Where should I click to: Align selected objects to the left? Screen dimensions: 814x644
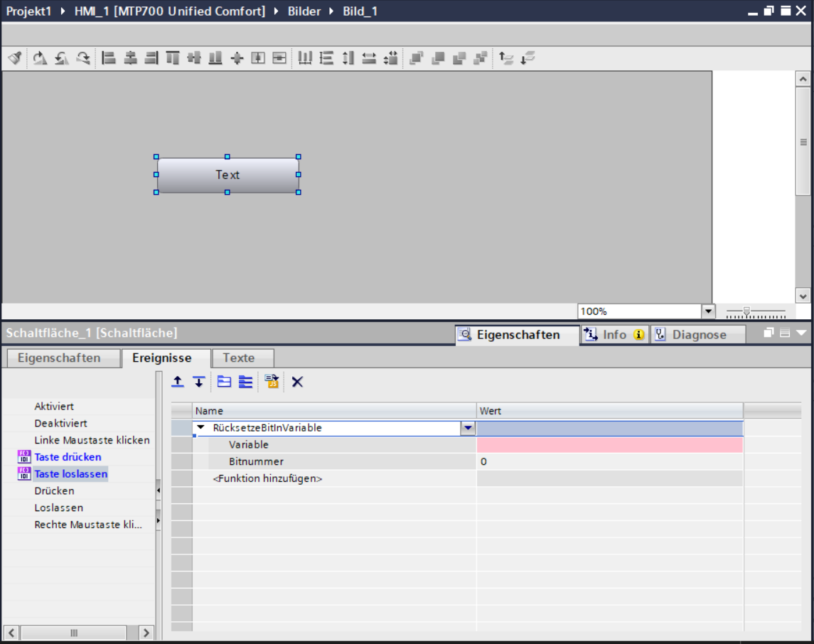click(x=109, y=58)
